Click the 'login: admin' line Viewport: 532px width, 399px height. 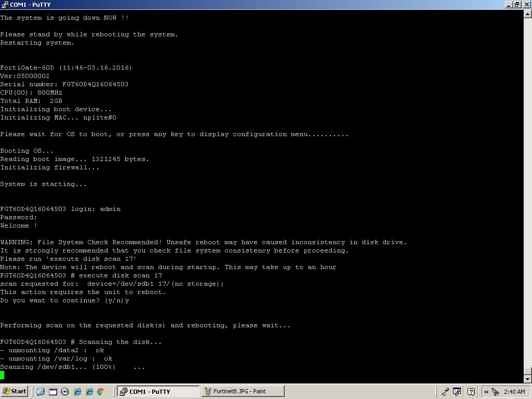click(x=60, y=209)
